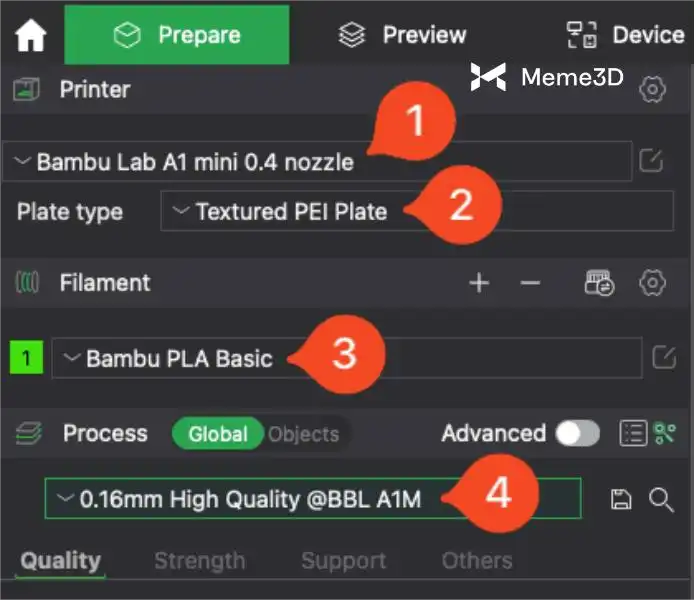Open compare presets icon

click(665, 433)
